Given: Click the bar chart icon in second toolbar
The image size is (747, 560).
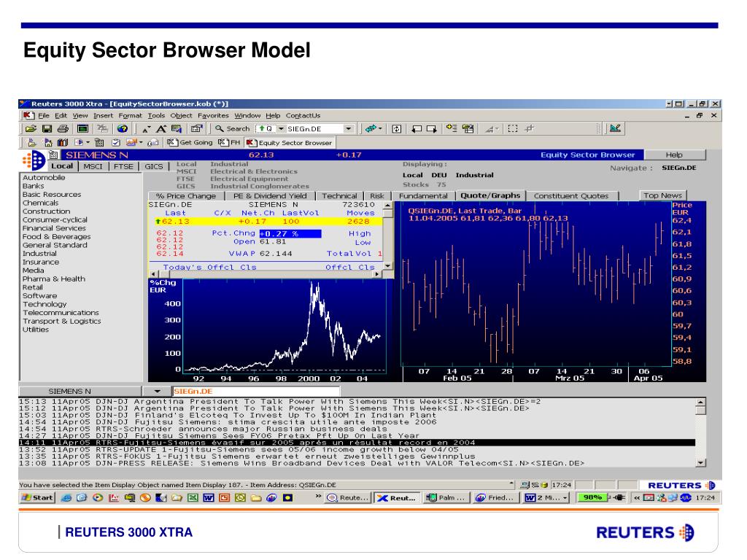Looking at the screenshot, I should pos(63,142).
